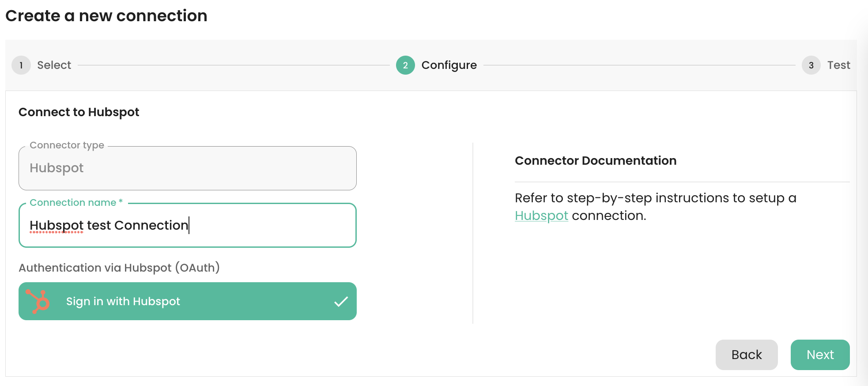Click the green checkmark indicating successful authentication

pyautogui.click(x=340, y=301)
